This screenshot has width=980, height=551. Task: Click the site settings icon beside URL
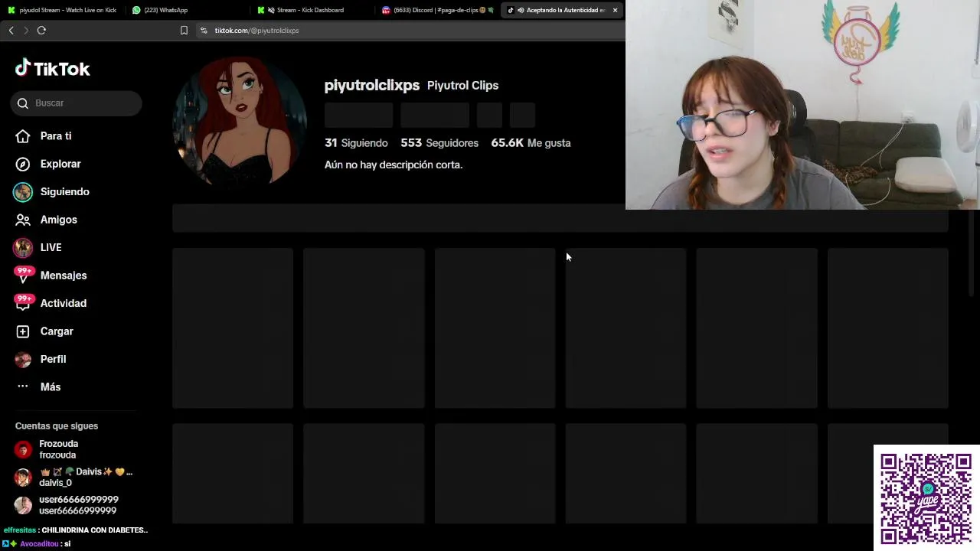[x=204, y=31]
